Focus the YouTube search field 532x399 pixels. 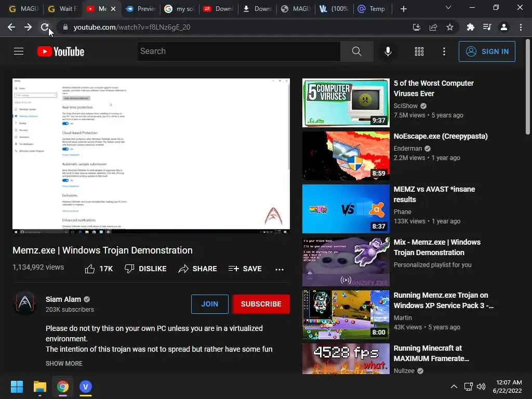click(238, 51)
